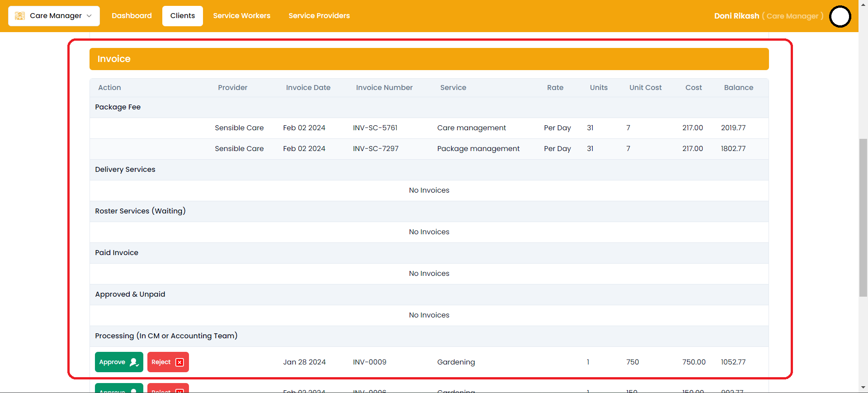This screenshot has height=393, width=868.
Task: Click the Care Manager logo icon
Action: tap(20, 16)
